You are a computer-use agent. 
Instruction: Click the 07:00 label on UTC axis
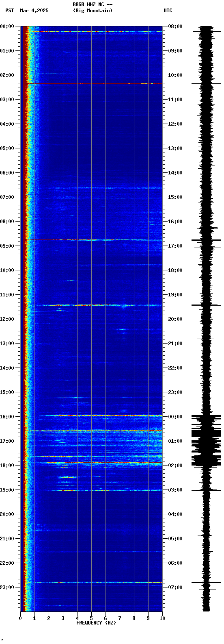(x=175, y=587)
